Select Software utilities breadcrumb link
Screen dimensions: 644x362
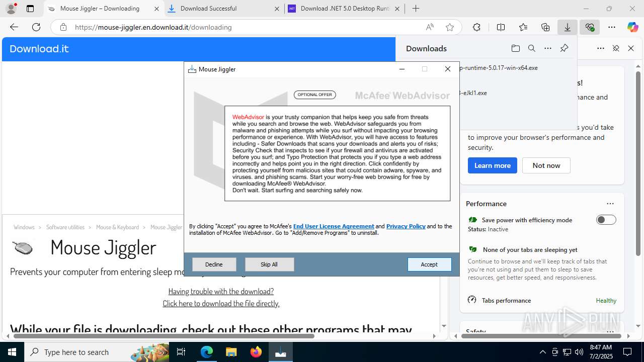pyautogui.click(x=65, y=227)
